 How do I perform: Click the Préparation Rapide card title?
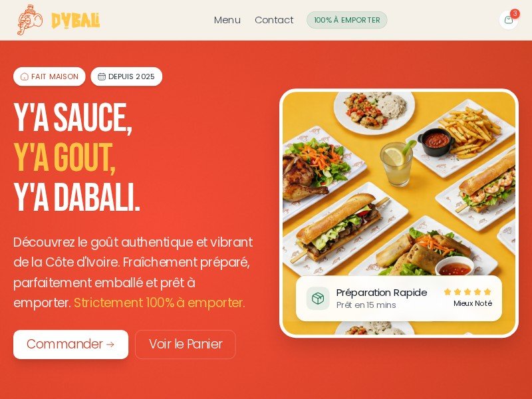coord(382,293)
